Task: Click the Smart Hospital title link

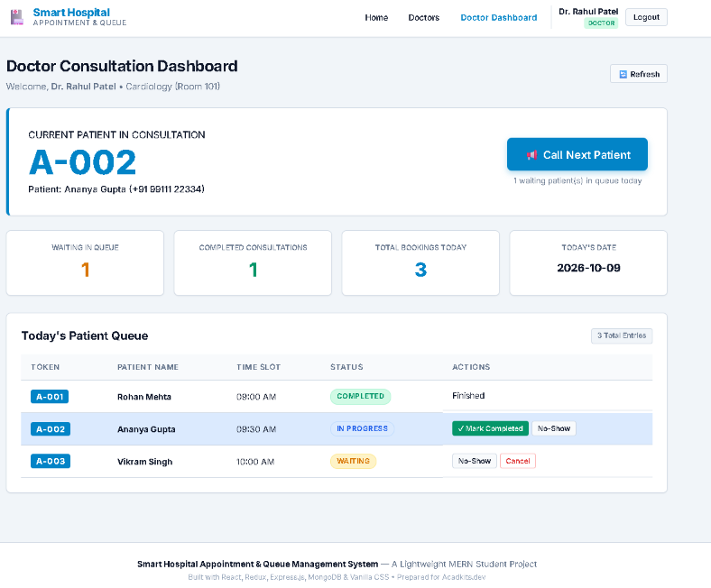Action: tap(71, 13)
